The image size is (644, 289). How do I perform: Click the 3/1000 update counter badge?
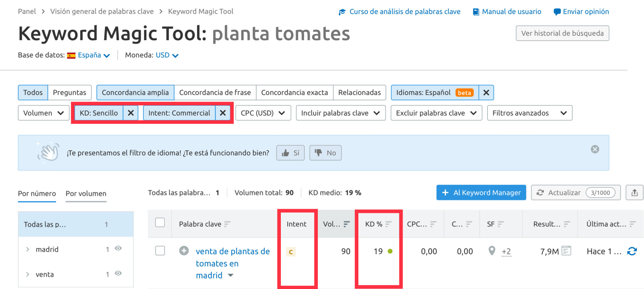click(600, 193)
